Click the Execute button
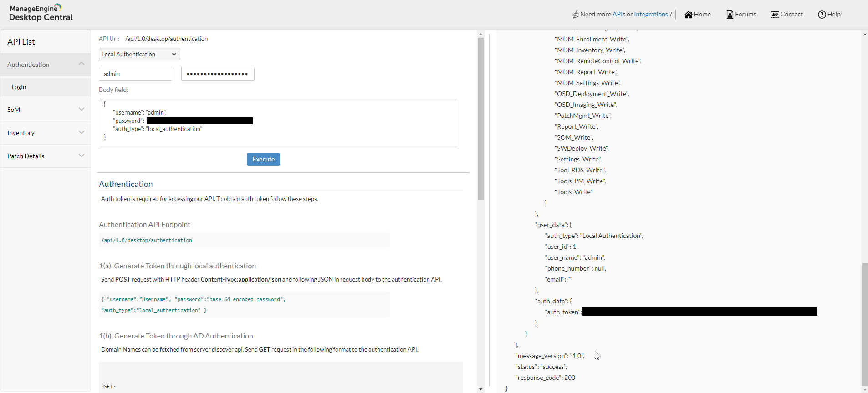 tap(263, 159)
